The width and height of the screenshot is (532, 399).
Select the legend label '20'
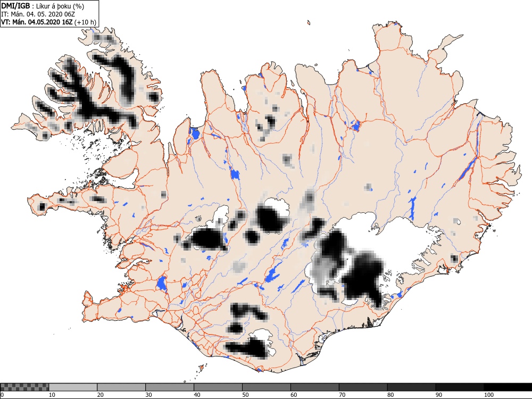(101, 395)
